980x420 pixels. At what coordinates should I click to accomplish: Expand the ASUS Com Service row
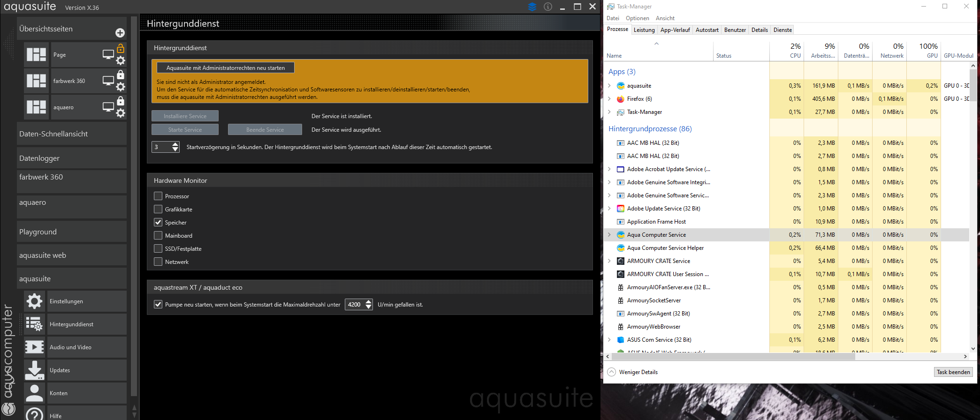609,340
